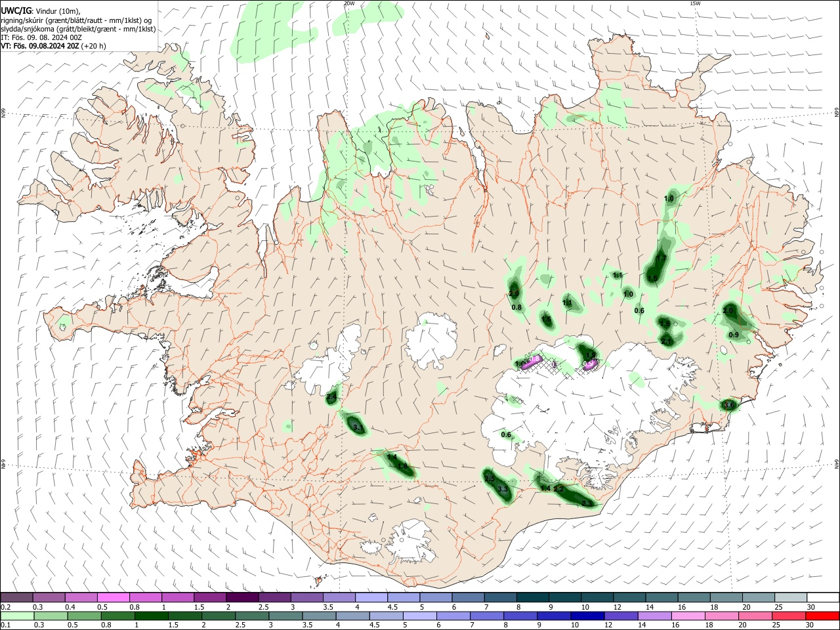Click the royal blue 8 rain legend swatch

tap(520, 616)
